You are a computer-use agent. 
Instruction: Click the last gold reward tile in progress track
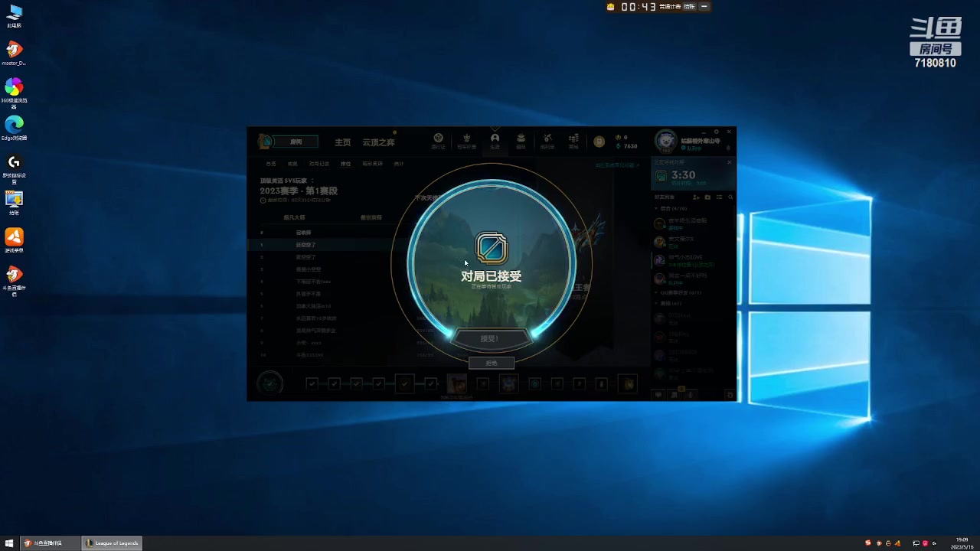tap(628, 383)
